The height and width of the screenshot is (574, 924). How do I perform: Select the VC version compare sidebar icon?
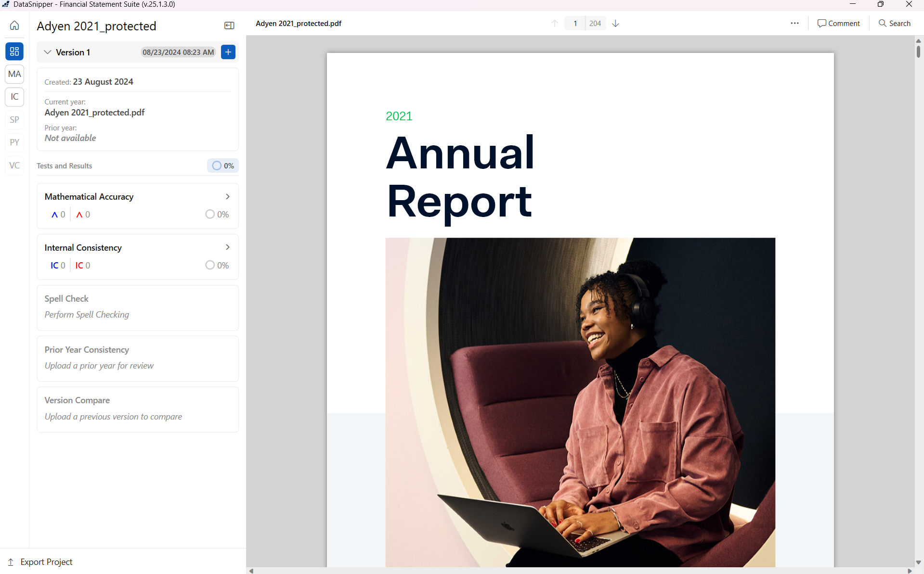[14, 166]
